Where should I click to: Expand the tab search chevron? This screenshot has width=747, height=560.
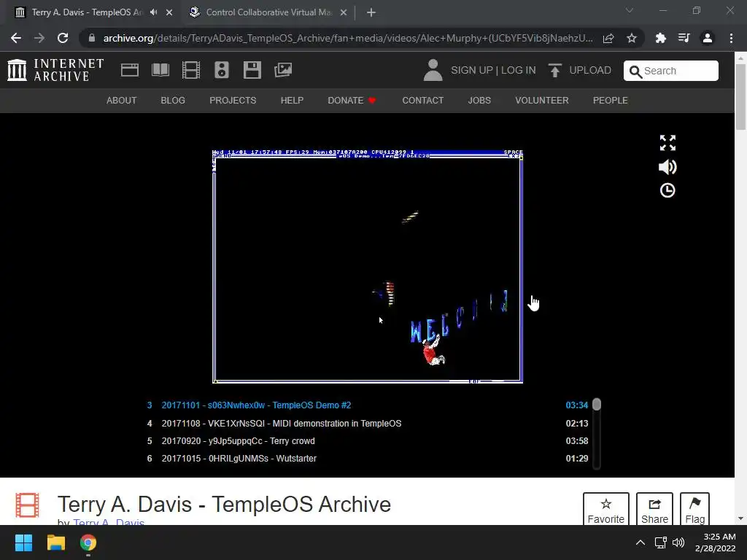tap(630, 10)
